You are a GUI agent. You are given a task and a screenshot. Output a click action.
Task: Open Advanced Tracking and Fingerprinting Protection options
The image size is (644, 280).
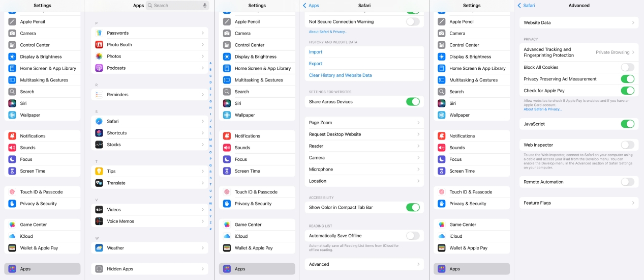[578, 52]
